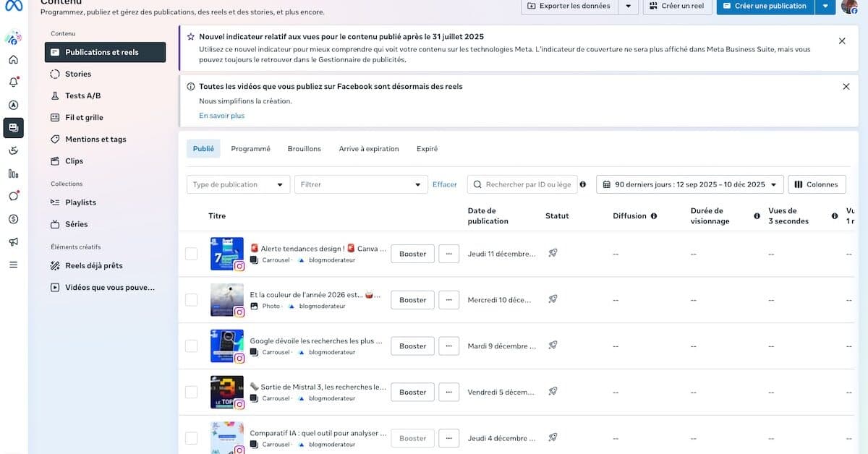
Task: Switch to the Publié tab
Action: [203, 149]
